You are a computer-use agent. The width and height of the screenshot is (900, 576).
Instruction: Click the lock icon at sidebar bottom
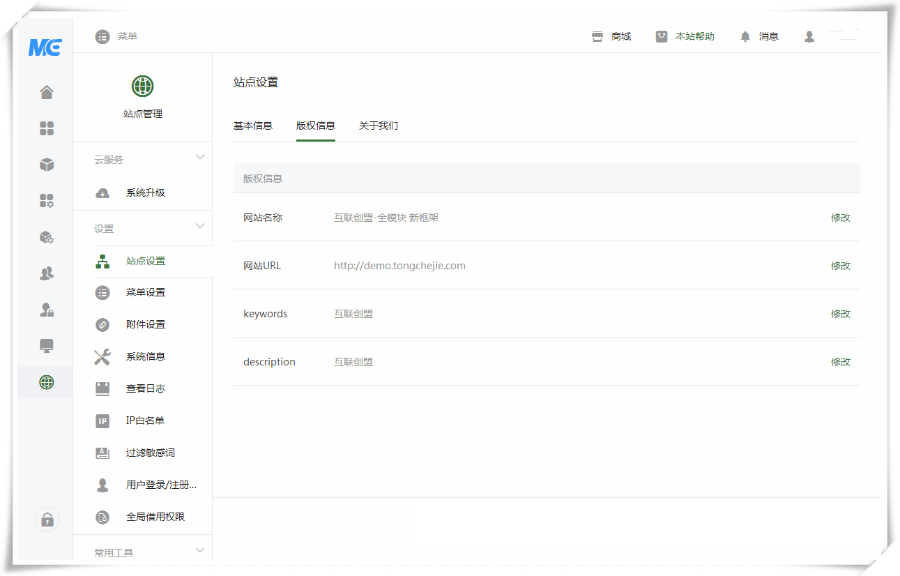click(46, 520)
